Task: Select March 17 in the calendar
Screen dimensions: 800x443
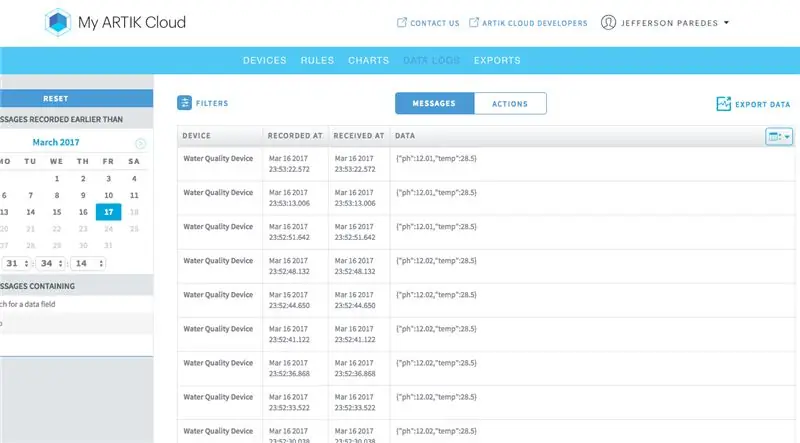Action: tap(109, 212)
